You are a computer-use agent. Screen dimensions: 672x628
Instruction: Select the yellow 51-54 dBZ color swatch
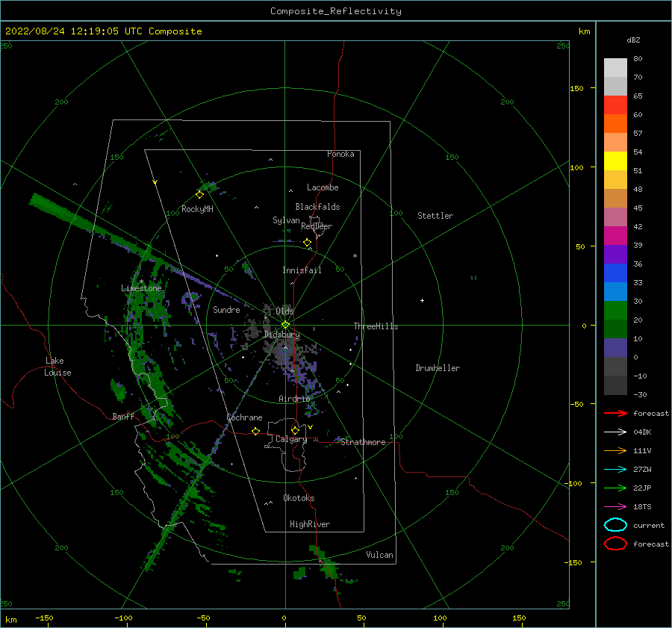pos(615,161)
